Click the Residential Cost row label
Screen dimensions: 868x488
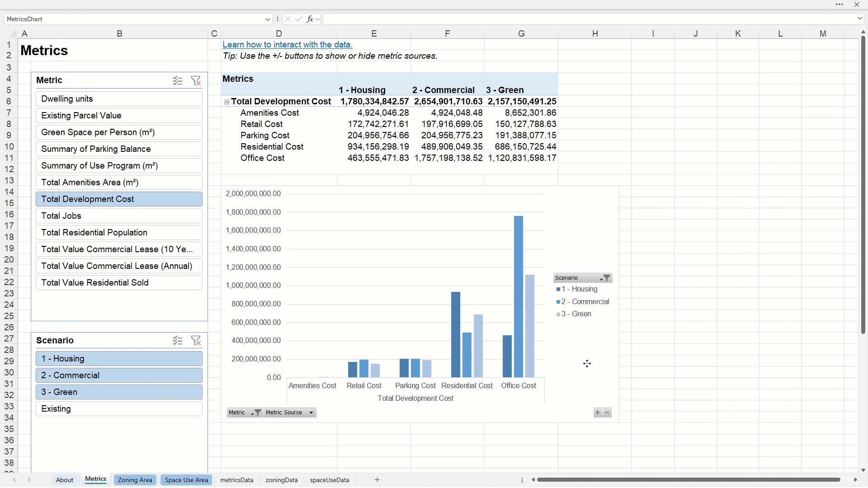click(x=272, y=147)
